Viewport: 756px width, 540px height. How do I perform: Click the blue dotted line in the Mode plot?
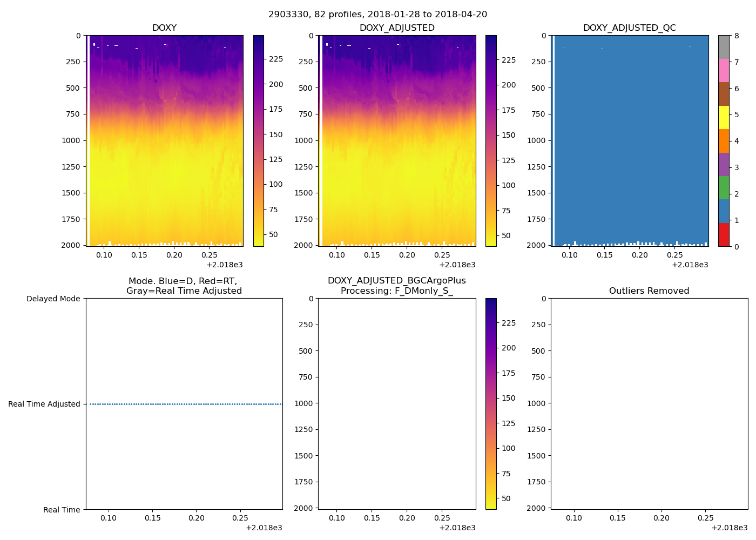coord(184,404)
